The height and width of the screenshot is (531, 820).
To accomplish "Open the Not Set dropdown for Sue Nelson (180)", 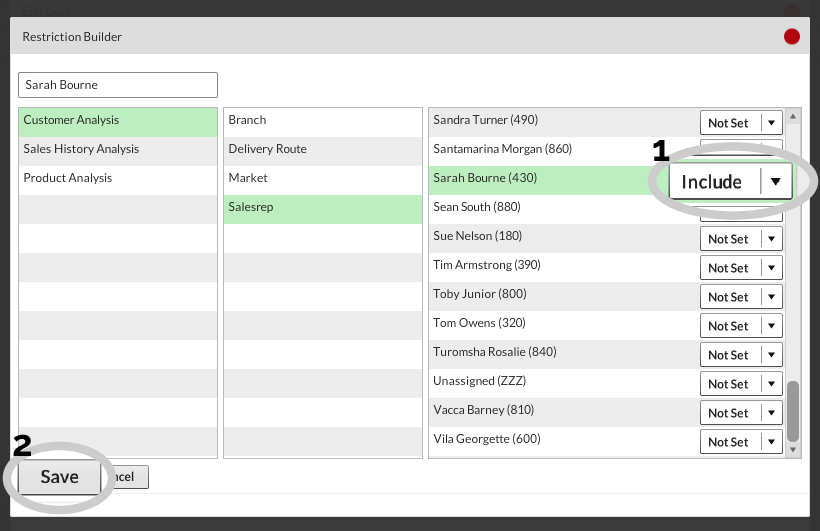I will pos(741,239).
